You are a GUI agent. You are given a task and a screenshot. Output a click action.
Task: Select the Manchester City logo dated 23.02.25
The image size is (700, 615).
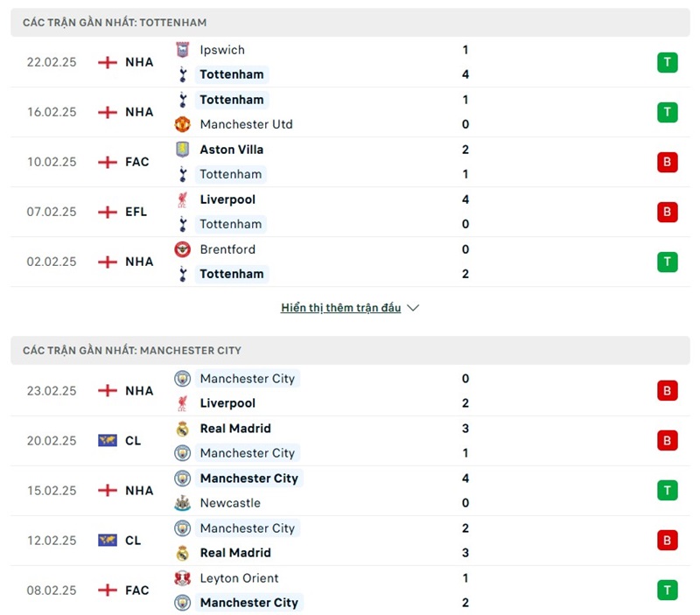182,379
